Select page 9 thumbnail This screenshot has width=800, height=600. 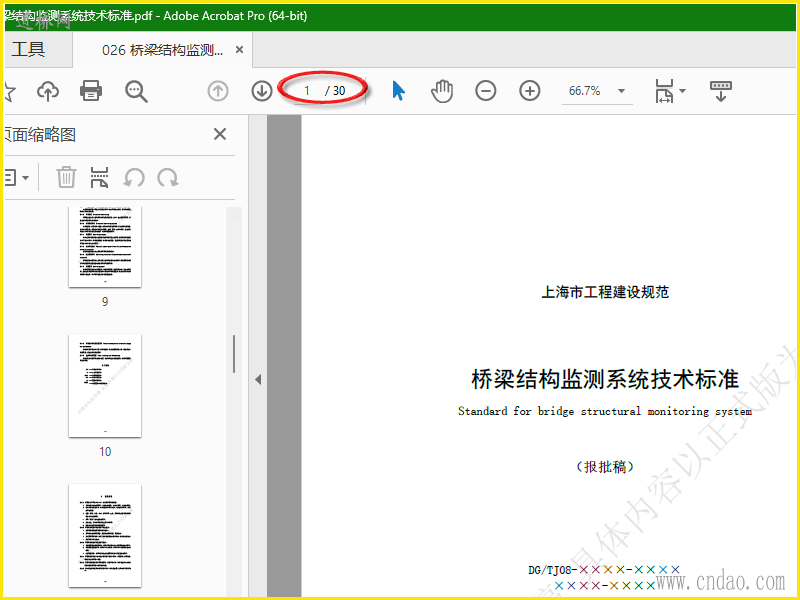click(105, 247)
